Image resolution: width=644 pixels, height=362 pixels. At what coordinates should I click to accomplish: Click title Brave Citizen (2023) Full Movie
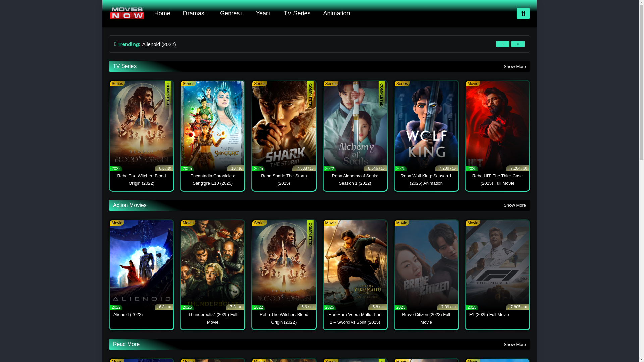[426, 318]
